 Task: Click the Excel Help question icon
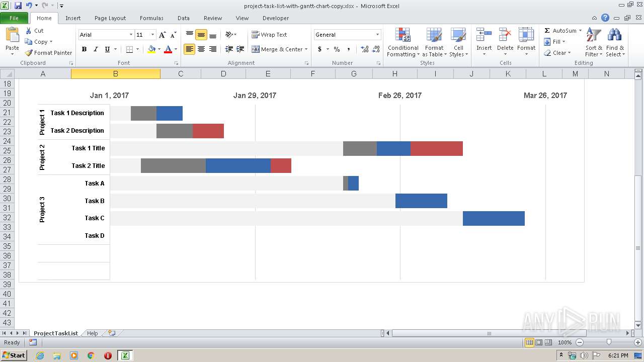(x=605, y=18)
